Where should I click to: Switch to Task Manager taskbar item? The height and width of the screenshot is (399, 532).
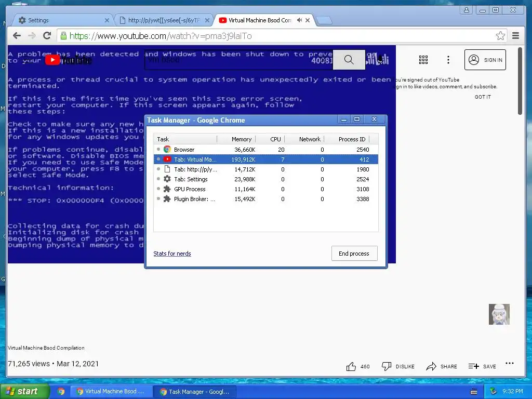(x=195, y=392)
